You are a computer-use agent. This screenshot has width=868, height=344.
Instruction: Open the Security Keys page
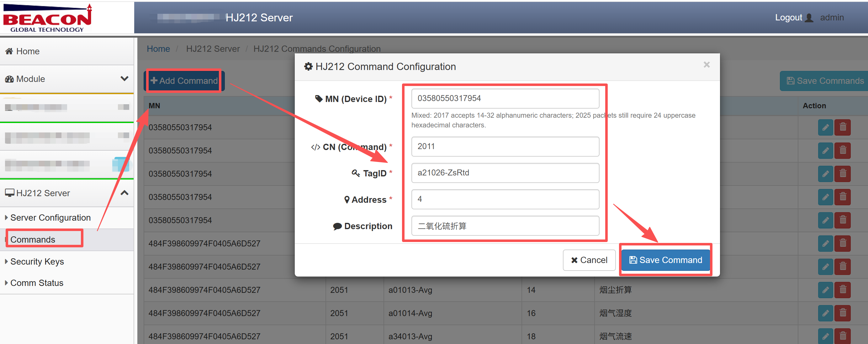click(37, 262)
